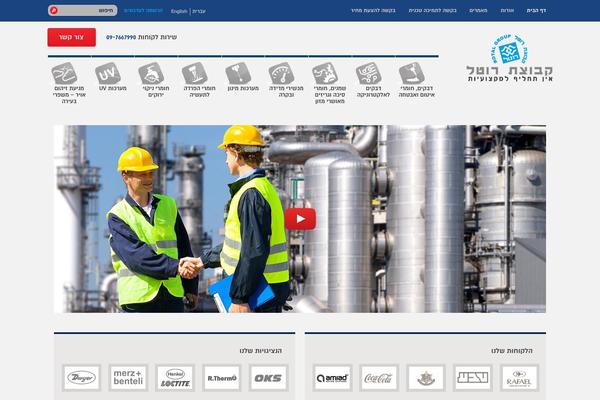600x400 pixels.
Task: Click the customer service phone number 09-7667990
Action: click(x=121, y=38)
